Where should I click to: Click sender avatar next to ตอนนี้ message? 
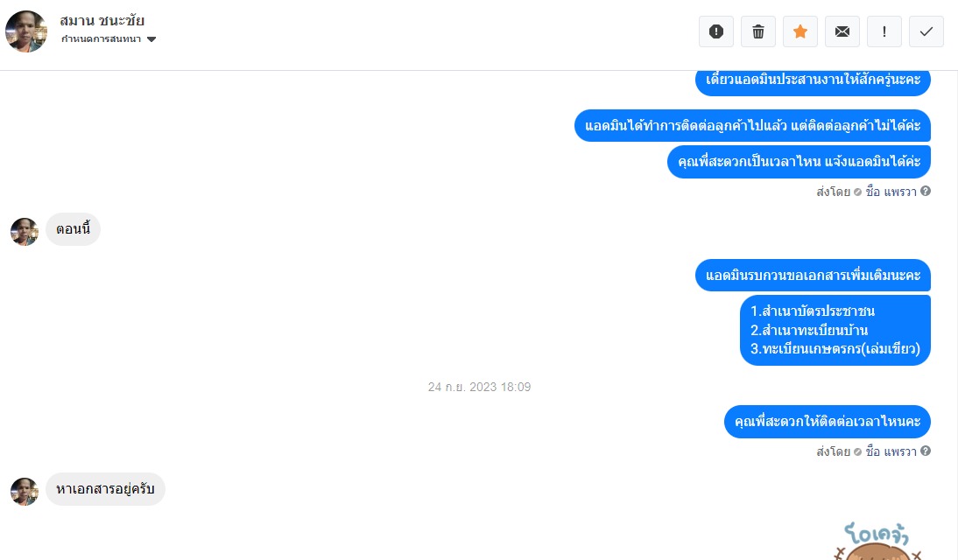pyautogui.click(x=25, y=232)
